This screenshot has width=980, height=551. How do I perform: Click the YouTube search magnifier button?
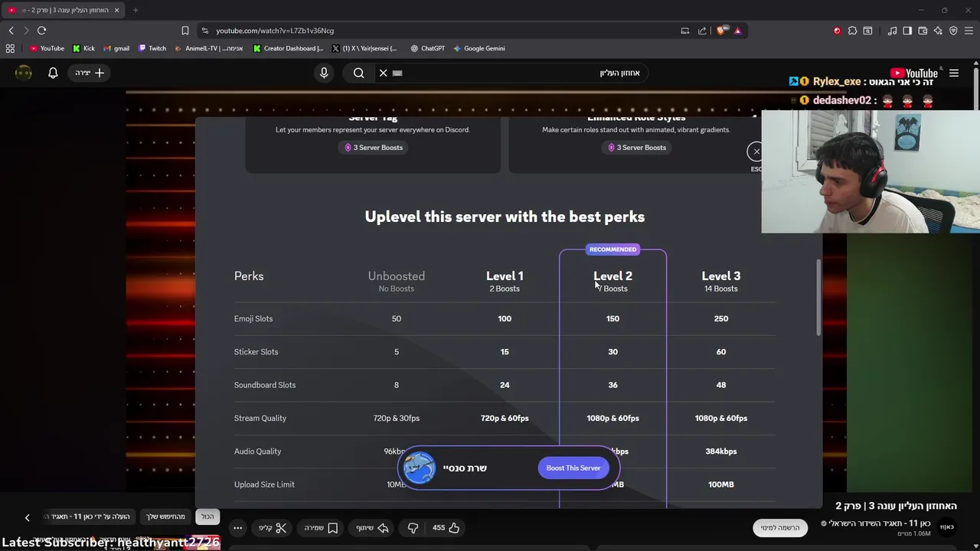point(358,73)
